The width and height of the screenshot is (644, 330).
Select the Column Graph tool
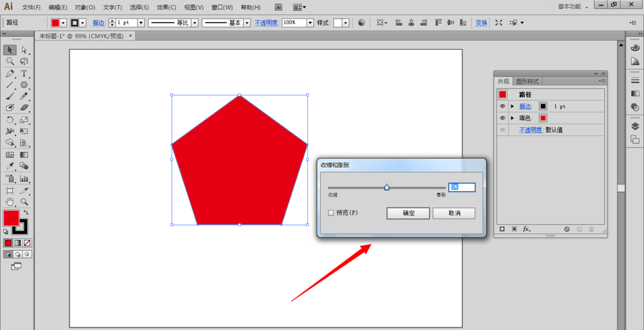click(x=24, y=179)
